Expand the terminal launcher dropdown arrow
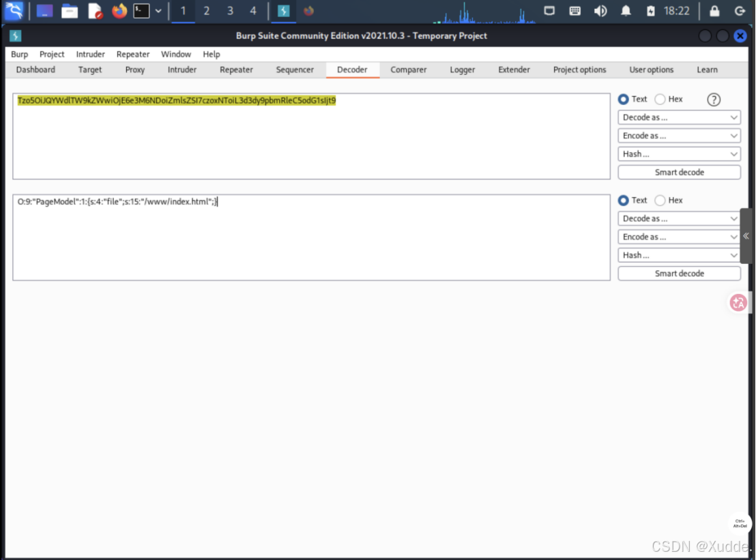This screenshot has width=756, height=560. click(x=158, y=11)
